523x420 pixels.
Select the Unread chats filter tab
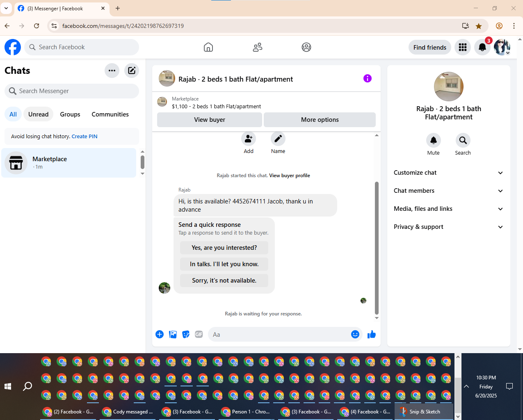(39, 114)
